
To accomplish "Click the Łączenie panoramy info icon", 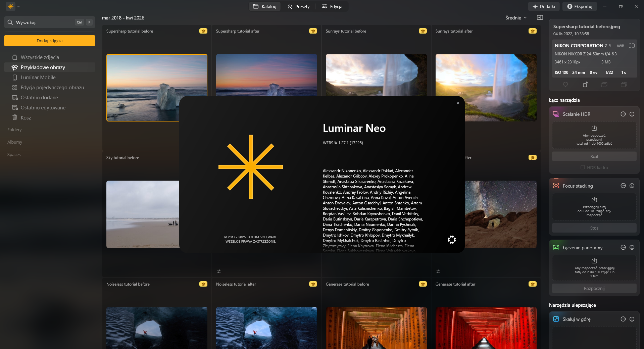I will tap(632, 247).
